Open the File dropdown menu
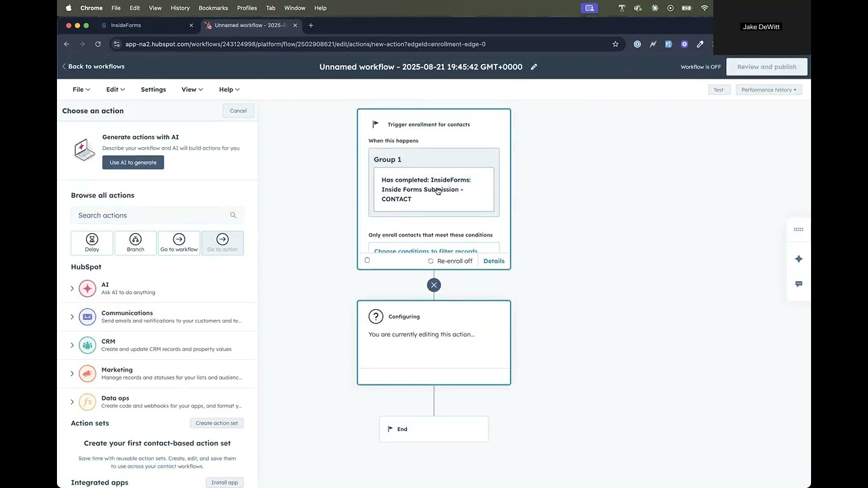 coord(81,89)
